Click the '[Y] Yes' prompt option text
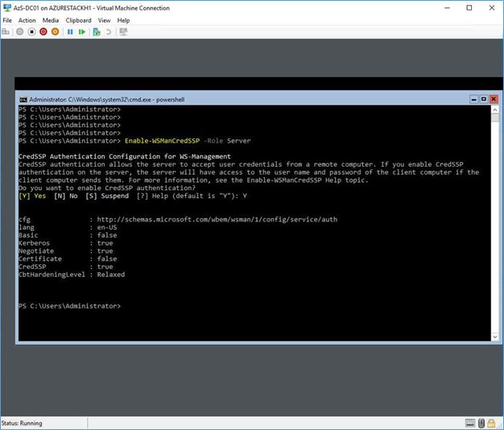 click(32, 196)
